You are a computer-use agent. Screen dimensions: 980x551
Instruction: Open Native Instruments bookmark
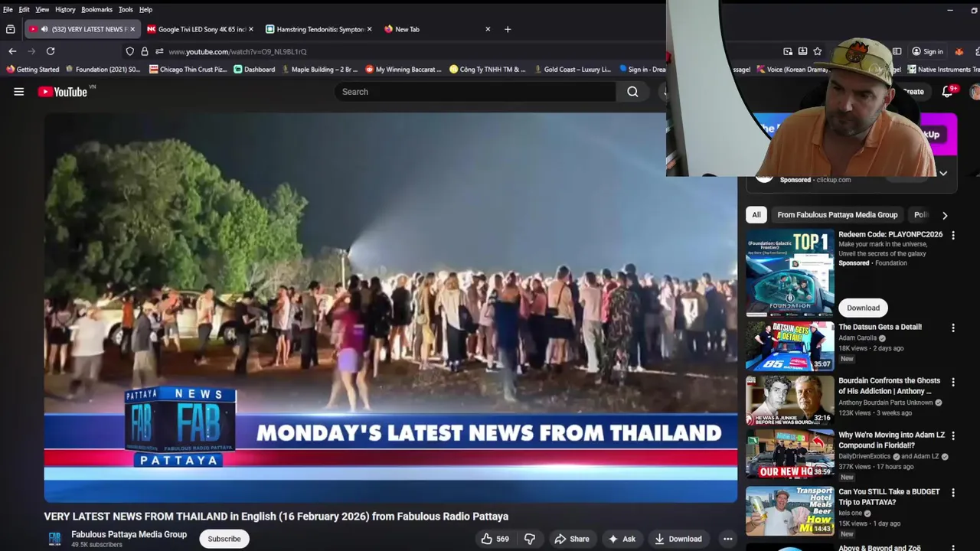[942, 69]
